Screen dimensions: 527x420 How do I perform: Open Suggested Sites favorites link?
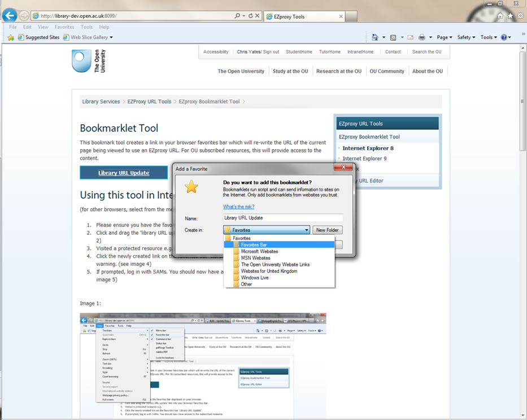(x=38, y=37)
